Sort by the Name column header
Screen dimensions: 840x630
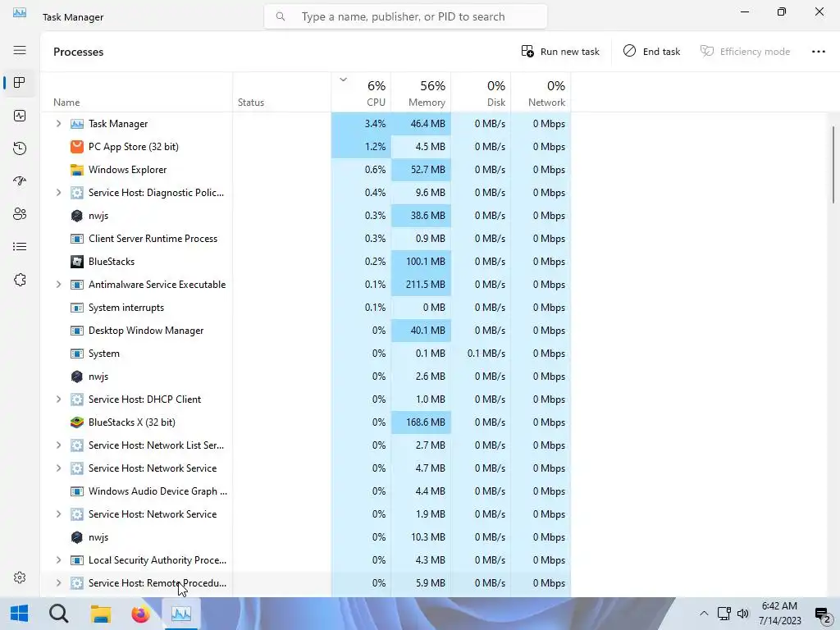(x=137, y=92)
